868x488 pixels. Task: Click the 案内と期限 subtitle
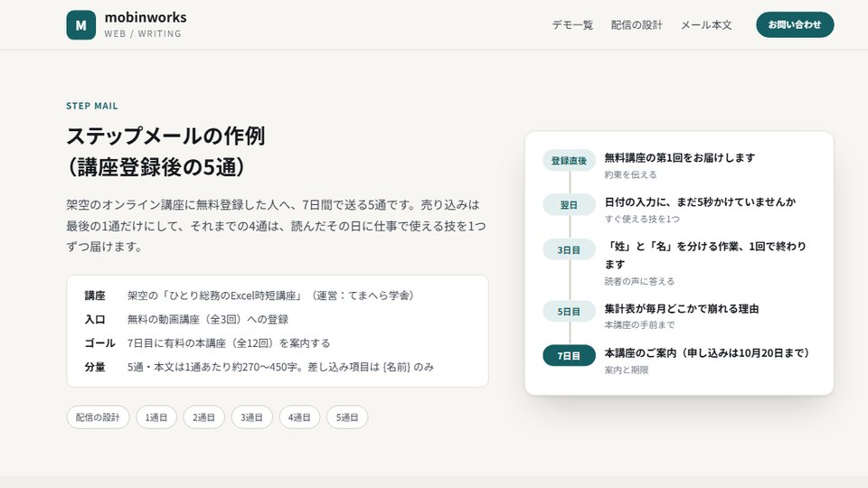[626, 371]
